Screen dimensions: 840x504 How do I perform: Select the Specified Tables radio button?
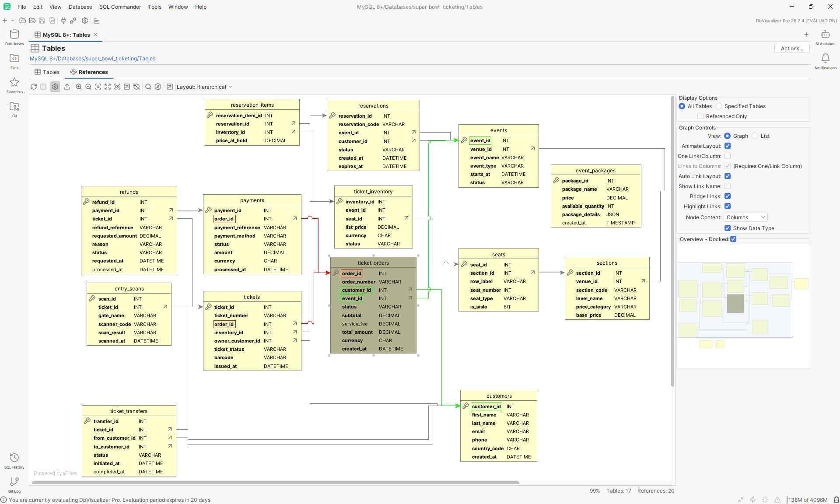tap(719, 106)
